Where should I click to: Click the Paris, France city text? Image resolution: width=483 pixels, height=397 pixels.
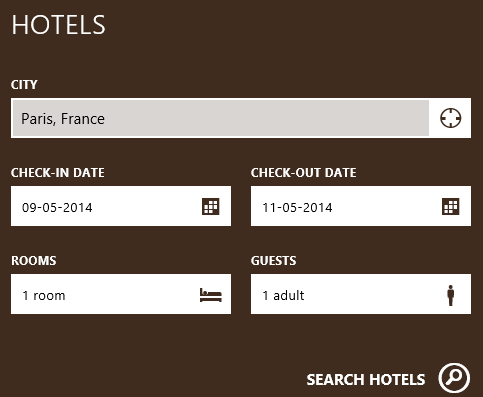coord(63,119)
